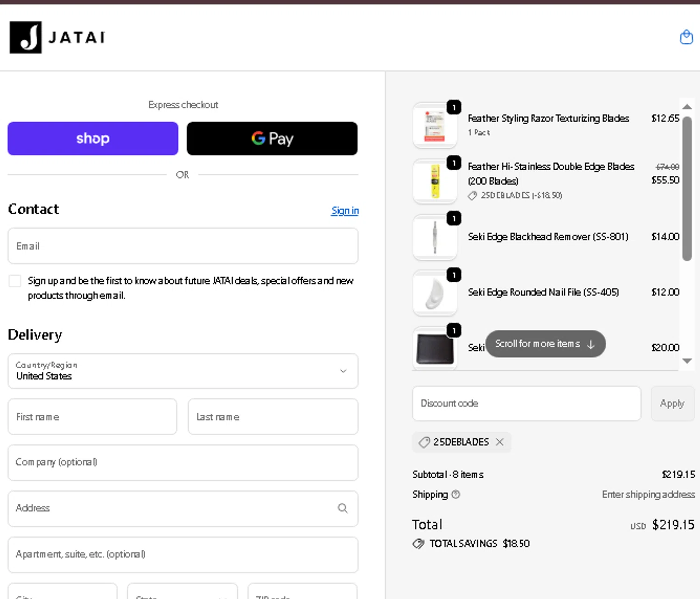
Task: Pay with Google Pay express checkout
Action: 272,139
